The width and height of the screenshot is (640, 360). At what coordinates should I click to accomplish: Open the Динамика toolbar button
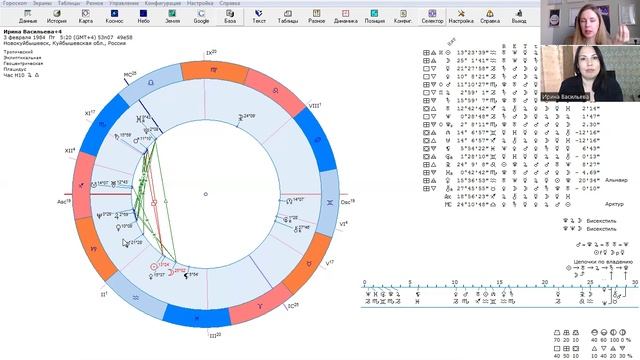pos(345,17)
